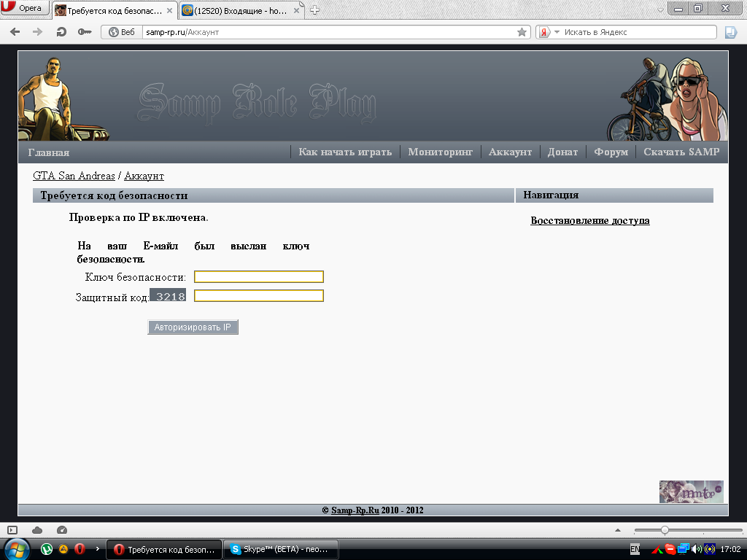
Task: Open the red Skype status tray icon
Action: pos(670,550)
